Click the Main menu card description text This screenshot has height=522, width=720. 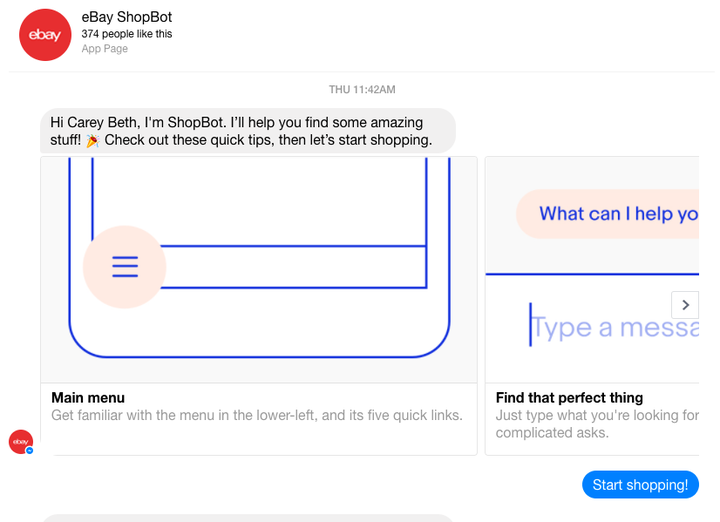[x=257, y=415]
